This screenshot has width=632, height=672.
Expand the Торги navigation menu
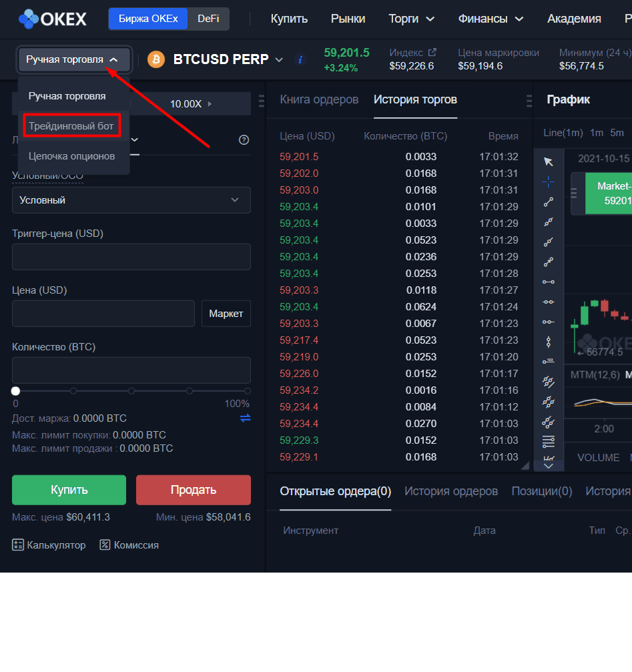point(411,19)
